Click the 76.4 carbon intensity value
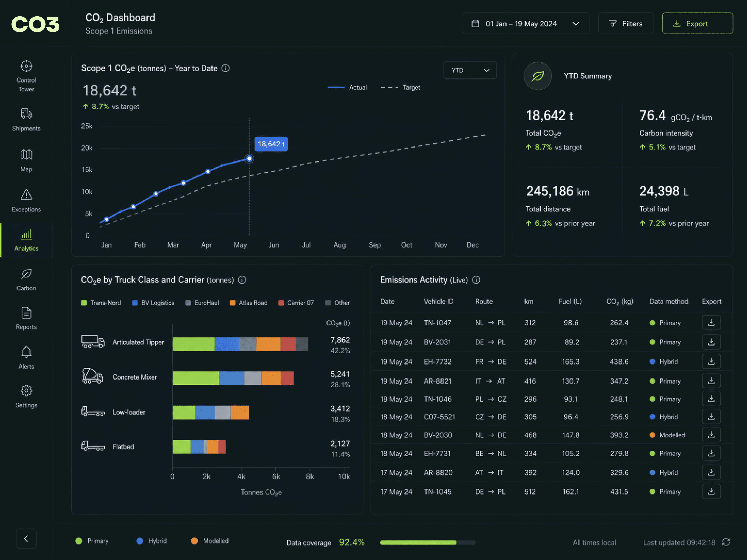This screenshot has width=747, height=560. pos(652,115)
